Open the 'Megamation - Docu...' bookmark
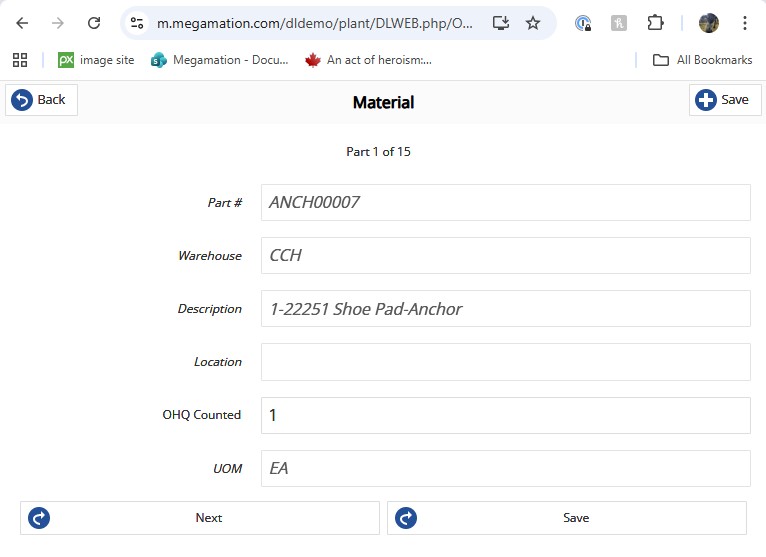The image size is (766, 557). click(219, 60)
